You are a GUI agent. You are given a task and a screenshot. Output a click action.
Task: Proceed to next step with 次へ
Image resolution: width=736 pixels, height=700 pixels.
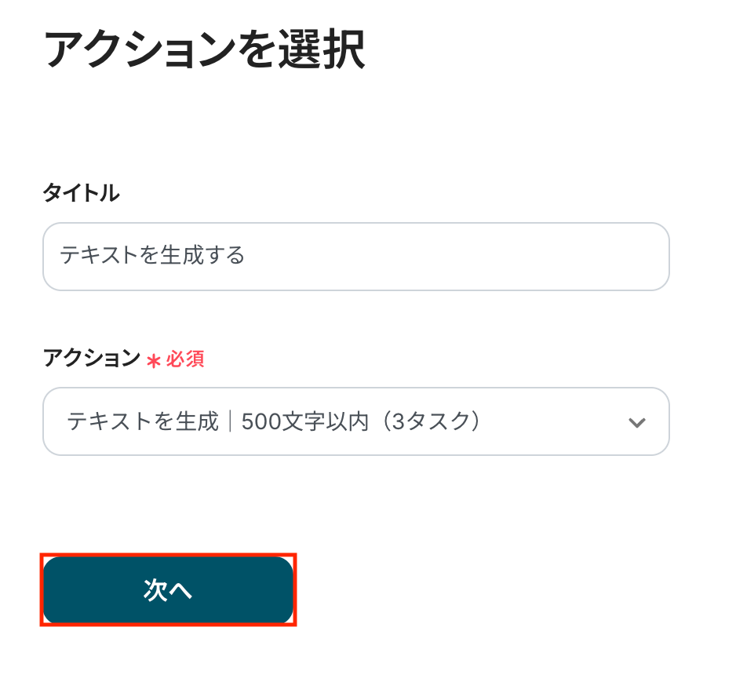168,591
